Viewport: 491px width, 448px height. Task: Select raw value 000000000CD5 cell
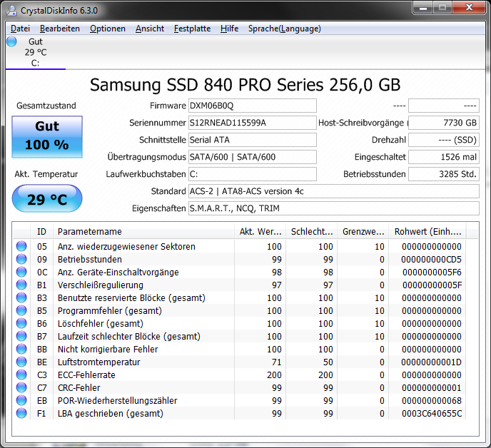pyautogui.click(x=431, y=259)
